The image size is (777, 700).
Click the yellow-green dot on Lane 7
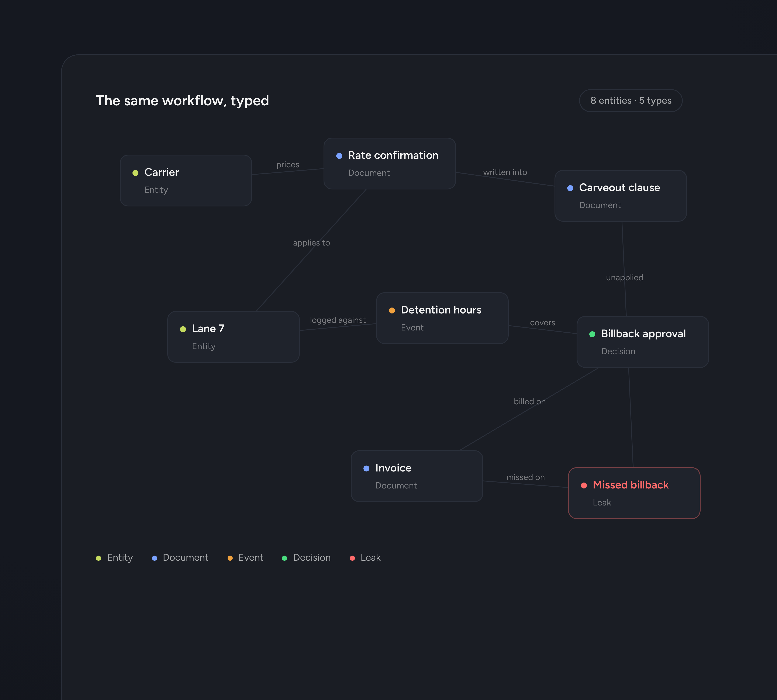coord(183,329)
